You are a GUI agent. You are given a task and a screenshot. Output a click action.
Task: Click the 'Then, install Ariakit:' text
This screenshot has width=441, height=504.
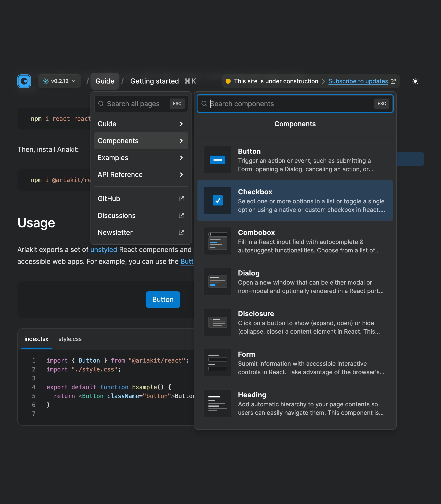48,150
